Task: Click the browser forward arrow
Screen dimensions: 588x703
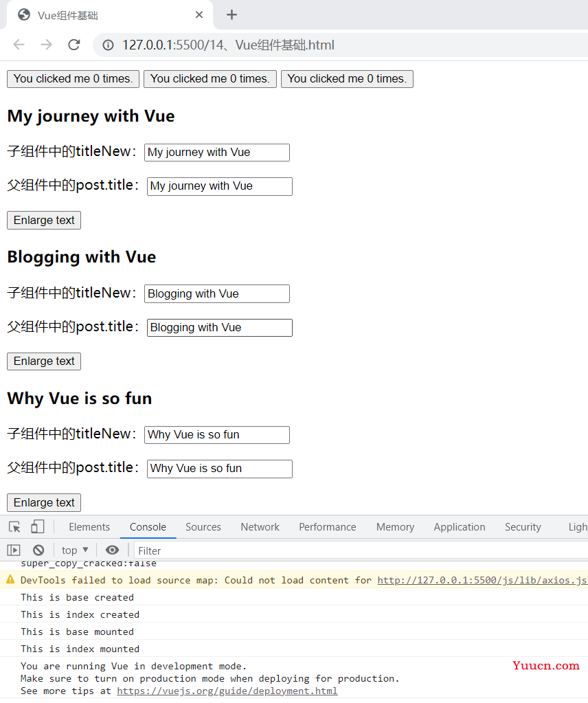Action: pyautogui.click(x=46, y=45)
